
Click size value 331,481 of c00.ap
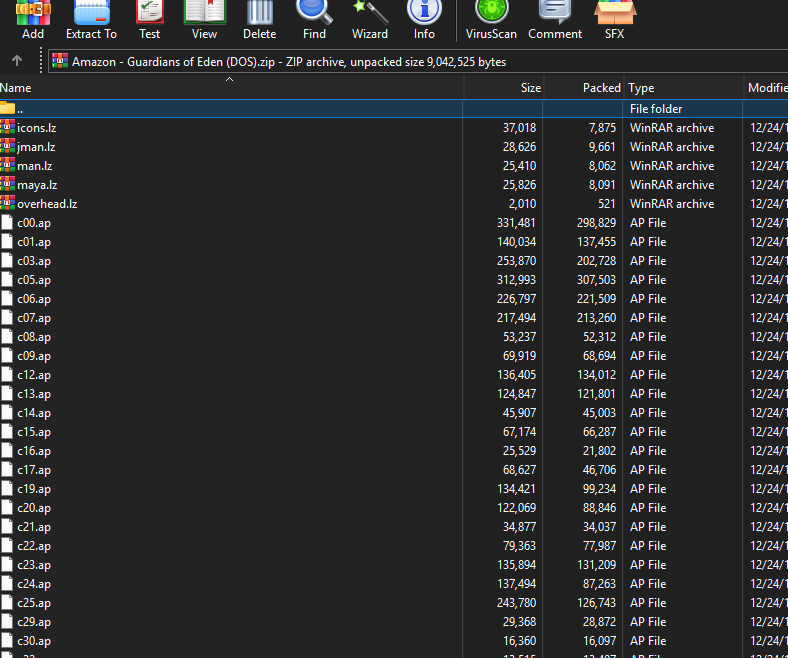[517, 223]
